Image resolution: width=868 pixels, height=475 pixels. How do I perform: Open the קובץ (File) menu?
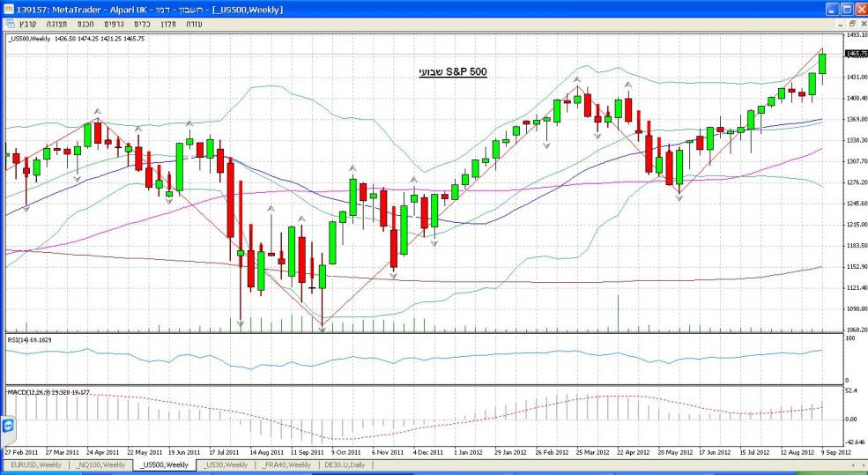28,24
